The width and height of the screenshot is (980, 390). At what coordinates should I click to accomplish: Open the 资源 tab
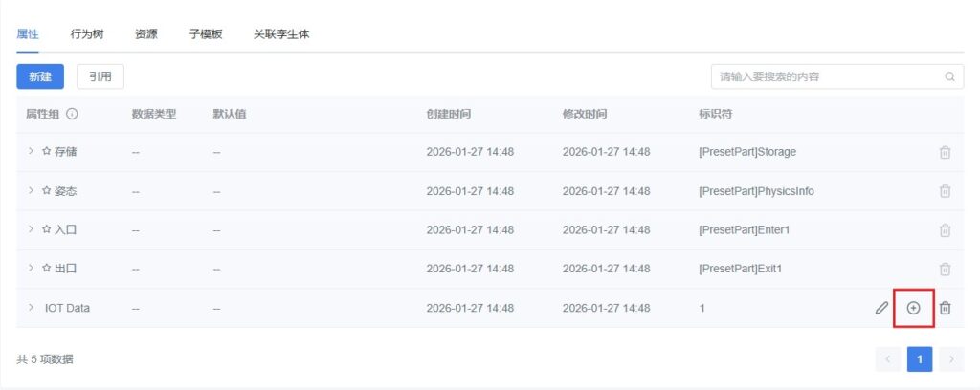(x=146, y=34)
